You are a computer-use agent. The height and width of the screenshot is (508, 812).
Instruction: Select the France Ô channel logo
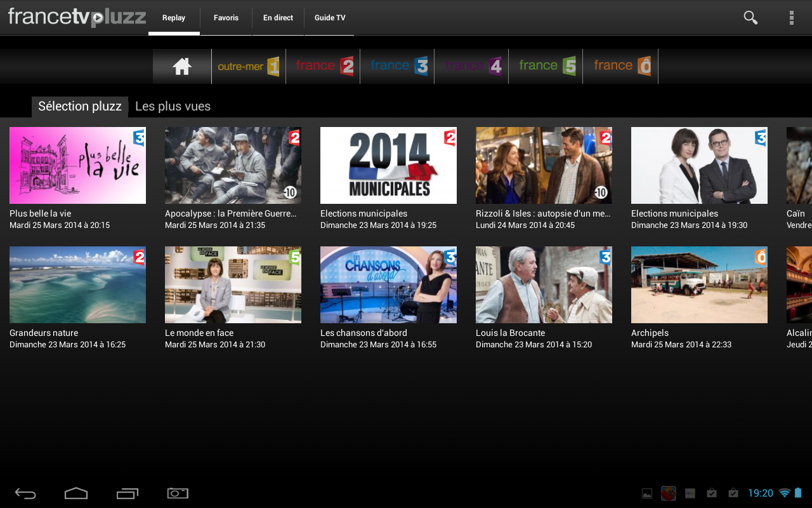pyautogui.click(x=621, y=66)
